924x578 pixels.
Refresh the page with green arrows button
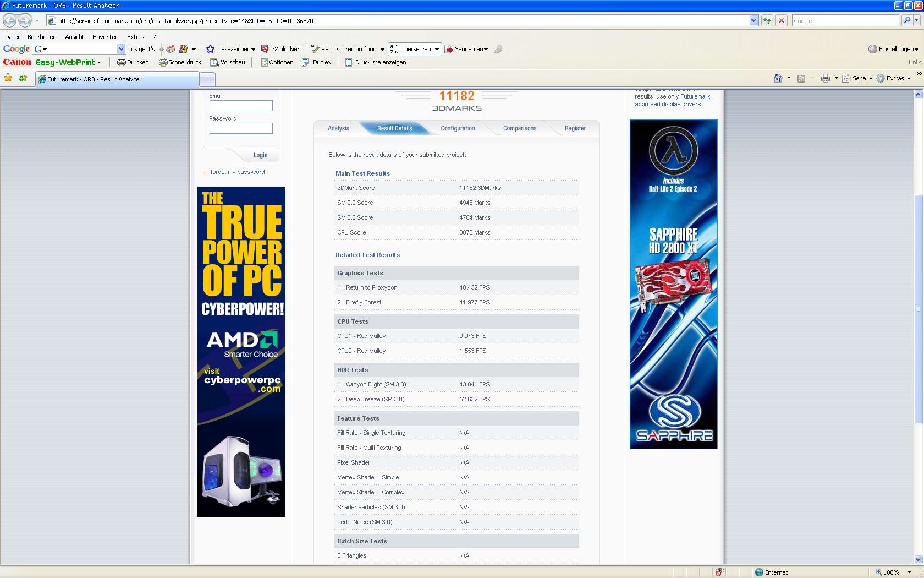767,20
